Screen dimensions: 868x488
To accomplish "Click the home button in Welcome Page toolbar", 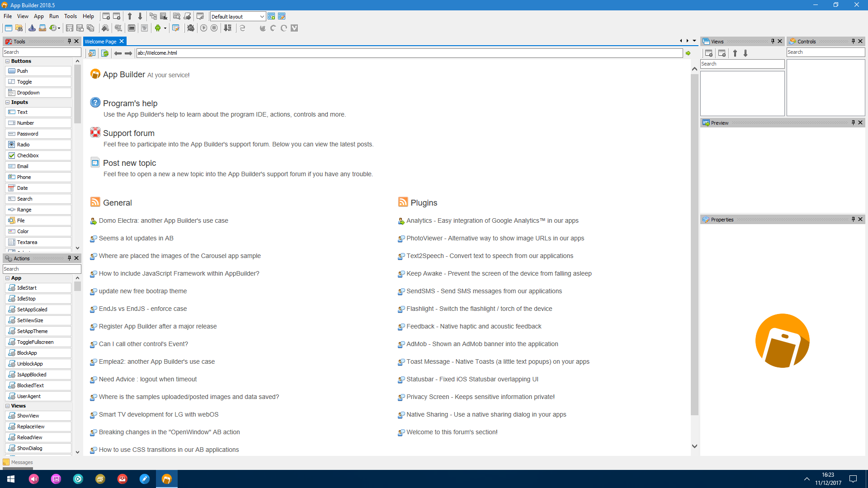I will point(92,53).
